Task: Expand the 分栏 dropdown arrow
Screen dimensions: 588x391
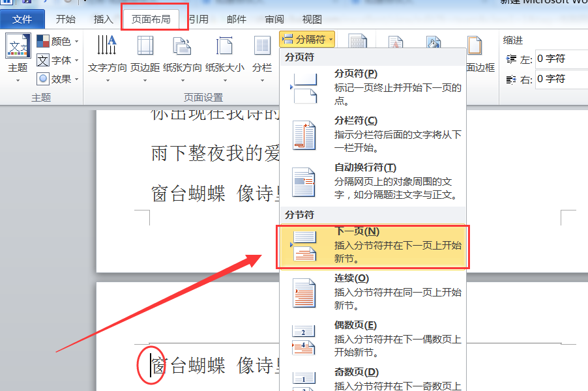Action: (262, 80)
